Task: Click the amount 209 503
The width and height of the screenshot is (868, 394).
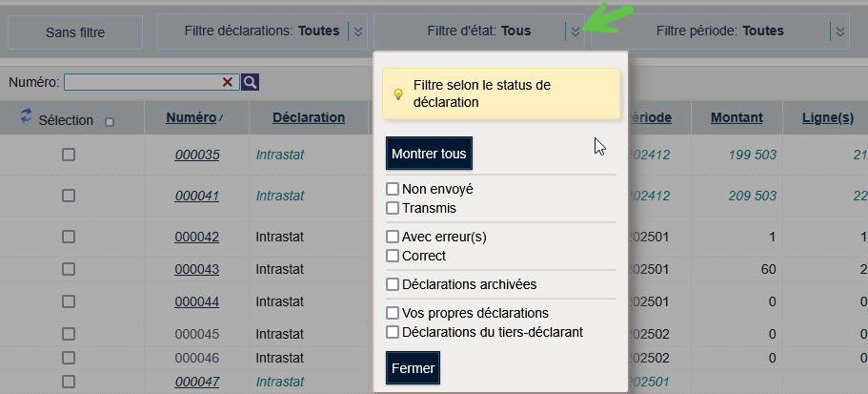Action: pyautogui.click(x=753, y=196)
